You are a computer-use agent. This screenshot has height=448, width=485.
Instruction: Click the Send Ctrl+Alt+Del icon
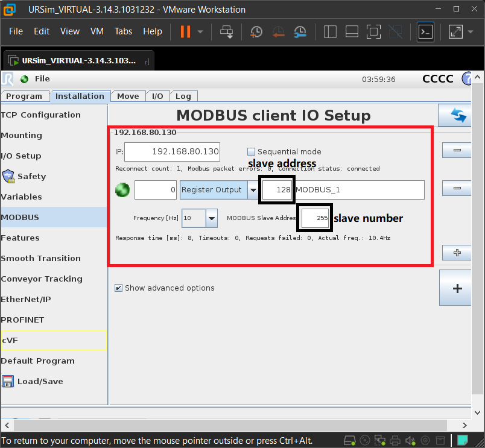pos(227,31)
